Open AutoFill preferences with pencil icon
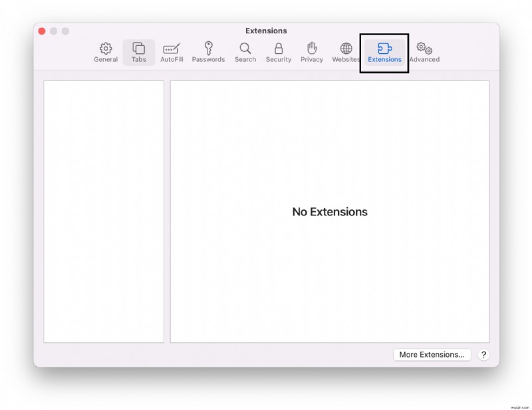Image resolution: width=532 pixels, height=410 pixels. [172, 52]
